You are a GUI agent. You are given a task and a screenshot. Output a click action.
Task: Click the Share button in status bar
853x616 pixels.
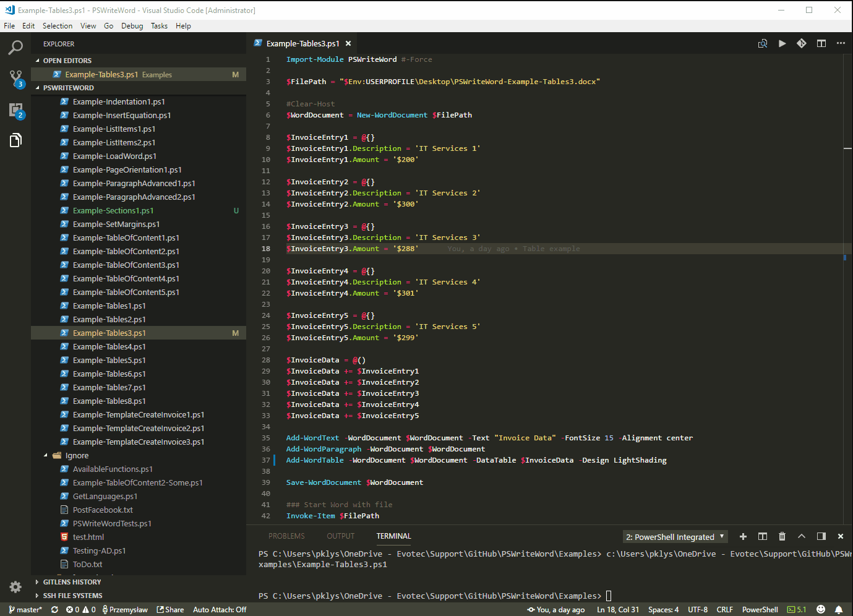[x=170, y=609]
